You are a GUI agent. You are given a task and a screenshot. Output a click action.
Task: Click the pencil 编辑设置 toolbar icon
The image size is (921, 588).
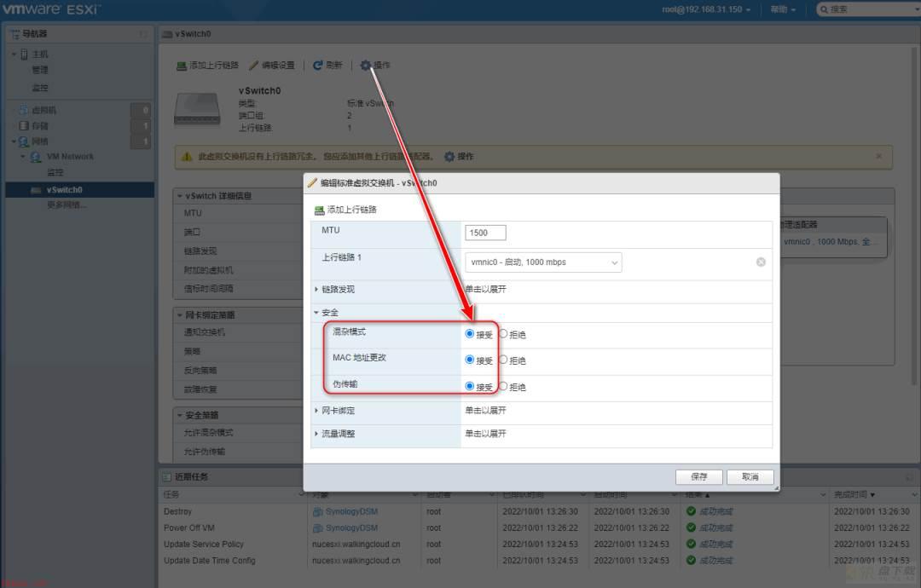point(254,65)
